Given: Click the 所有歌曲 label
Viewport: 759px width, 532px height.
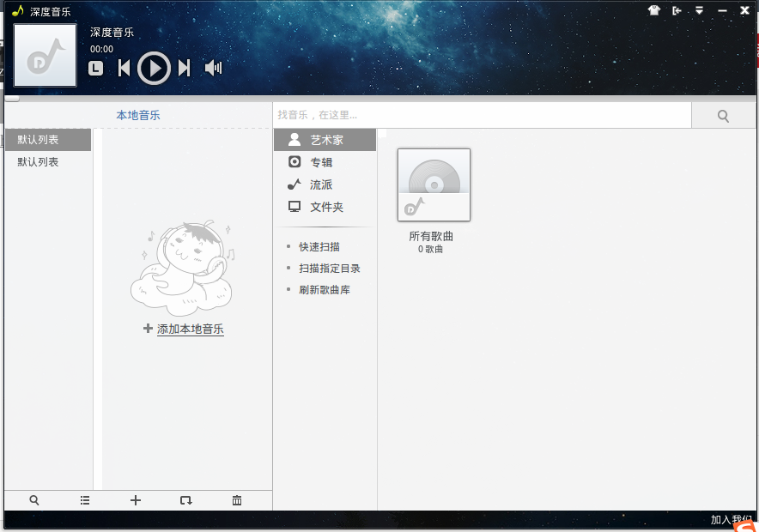Looking at the screenshot, I should (x=431, y=236).
